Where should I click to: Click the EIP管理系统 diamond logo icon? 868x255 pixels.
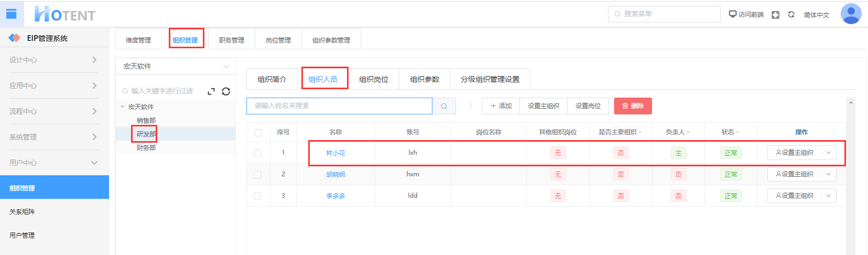[14, 38]
